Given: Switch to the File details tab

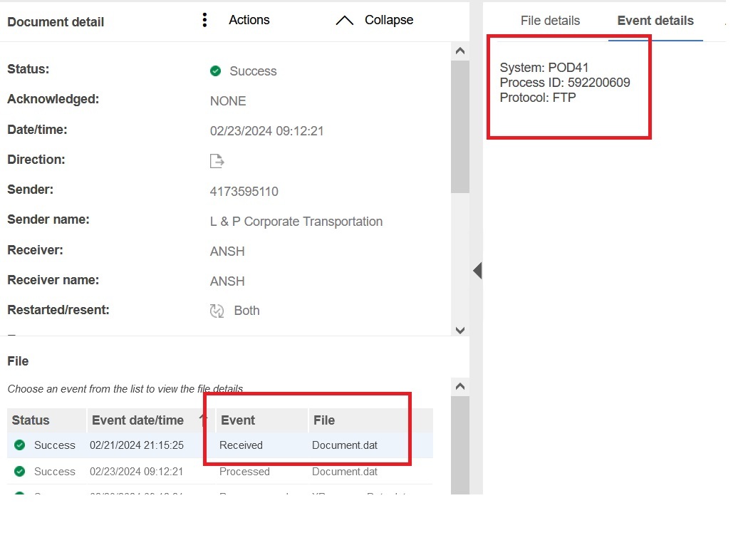Looking at the screenshot, I should coord(550,21).
